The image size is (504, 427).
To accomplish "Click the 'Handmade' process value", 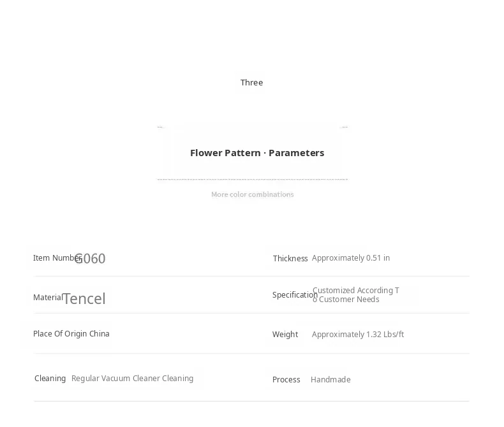I will [330, 380].
